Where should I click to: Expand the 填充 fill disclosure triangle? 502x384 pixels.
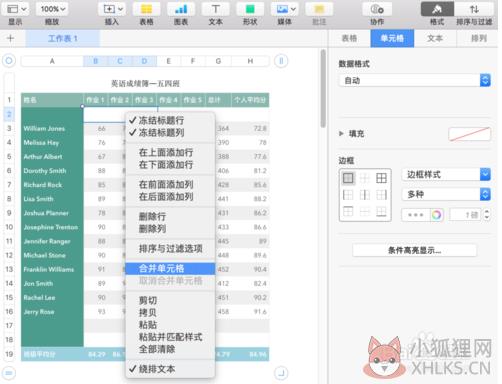point(341,134)
